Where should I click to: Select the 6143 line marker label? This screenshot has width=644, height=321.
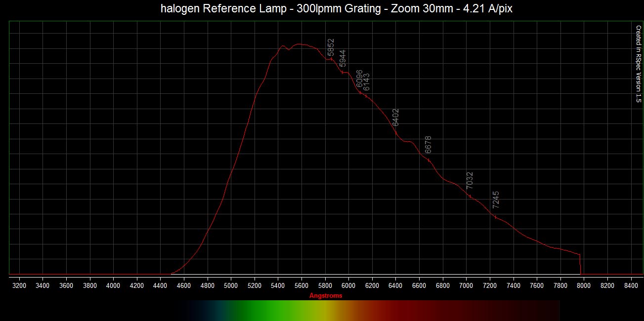tap(366, 82)
